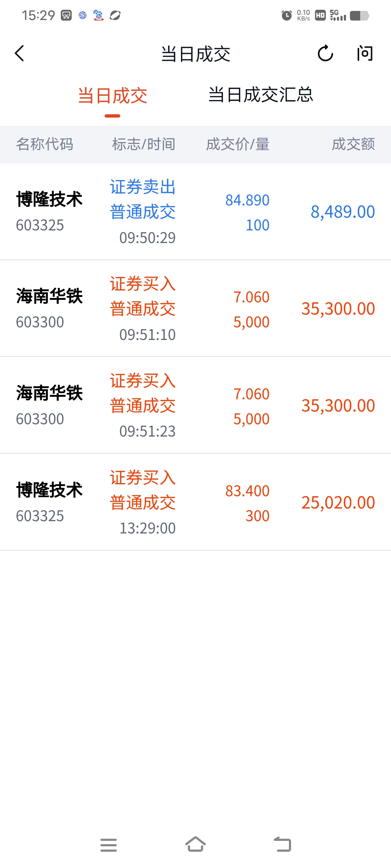Switch to 当日成交汇总 tab
The image size is (391, 868).
(x=261, y=95)
